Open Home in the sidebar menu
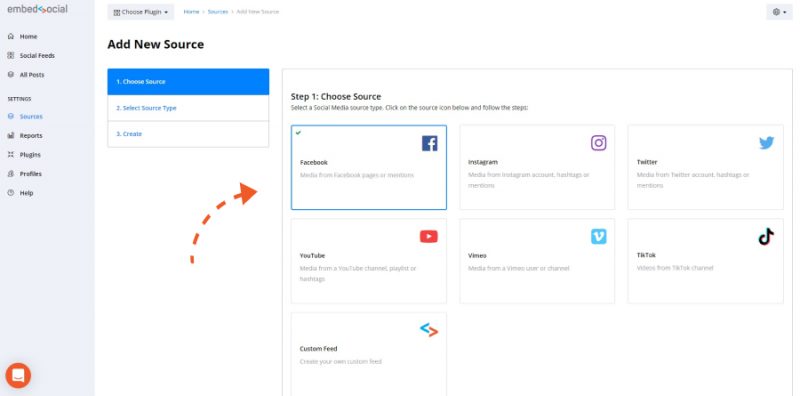The image size is (800, 396). pos(29,37)
